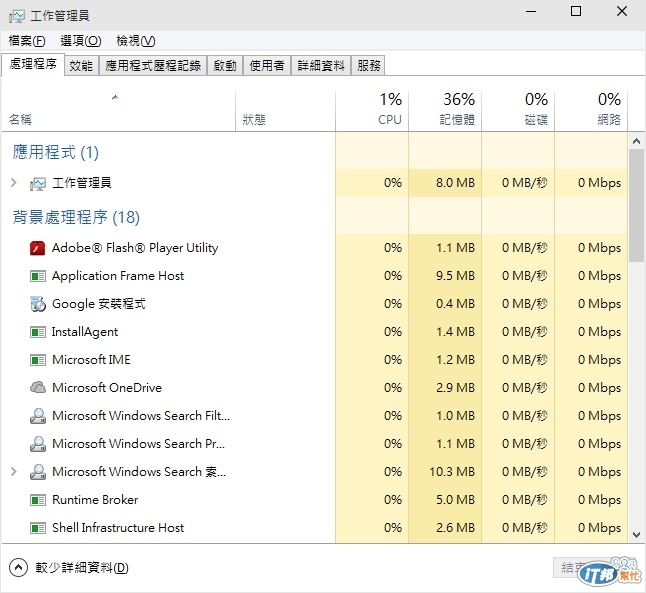The width and height of the screenshot is (646, 593).
Task: Select the Runtime Broker process name
Action: pos(95,500)
